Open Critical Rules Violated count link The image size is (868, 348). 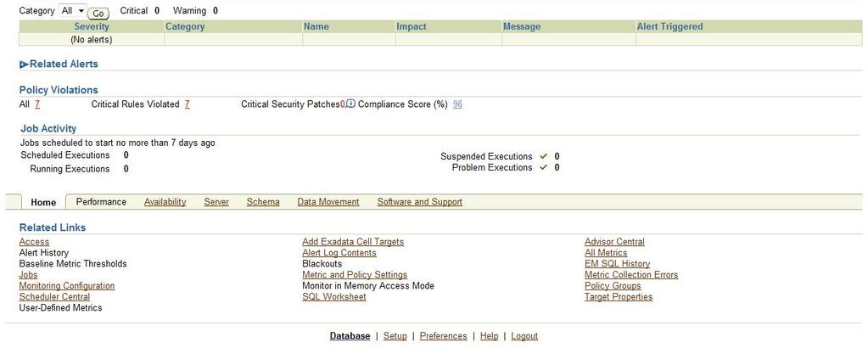click(188, 104)
